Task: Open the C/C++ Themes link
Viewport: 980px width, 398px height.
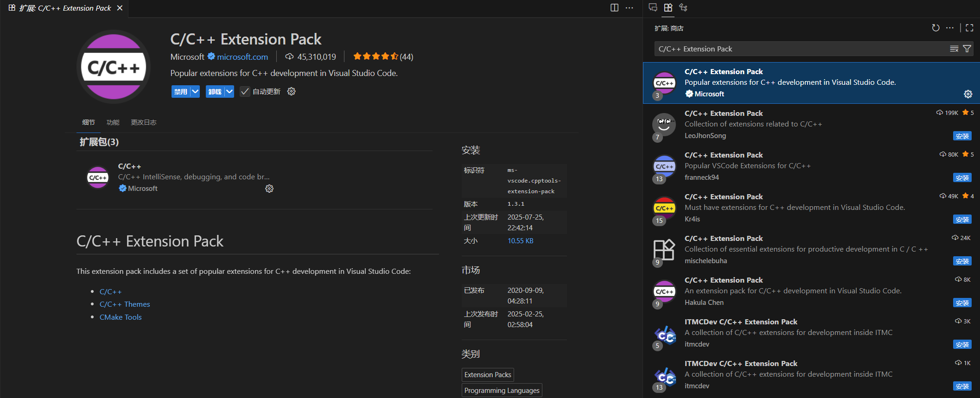Action: pyautogui.click(x=125, y=304)
